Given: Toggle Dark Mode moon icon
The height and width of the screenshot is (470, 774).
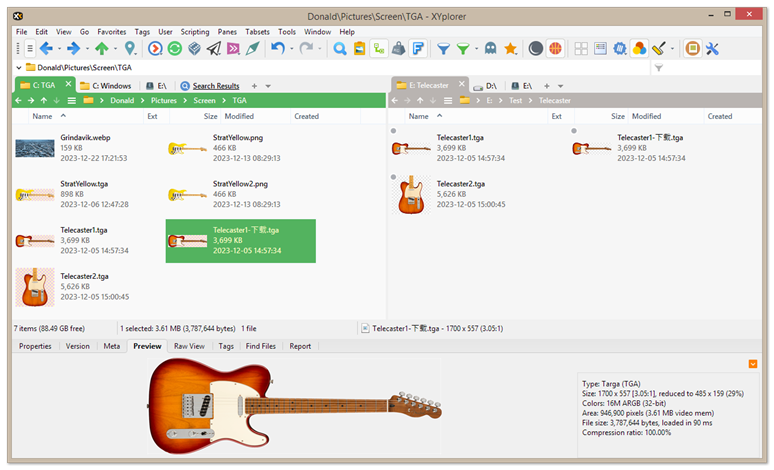Looking at the screenshot, I should [x=535, y=48].
